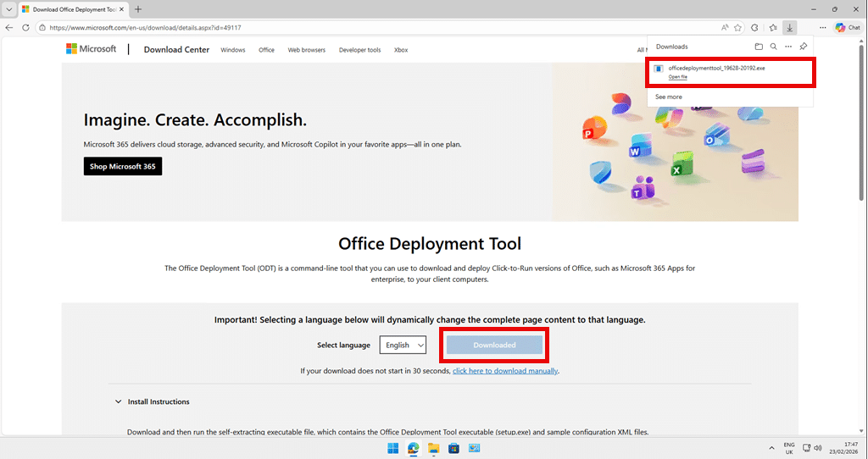
Task: Open Copilot Chat in the toolbar
Action: click(847, 27)
